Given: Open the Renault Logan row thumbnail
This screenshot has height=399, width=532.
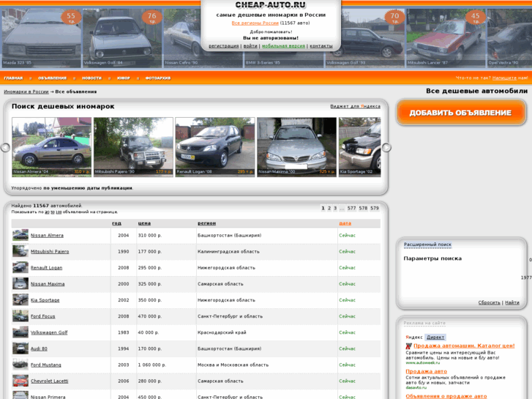Looking at the screenshot, I should point(20,267).
